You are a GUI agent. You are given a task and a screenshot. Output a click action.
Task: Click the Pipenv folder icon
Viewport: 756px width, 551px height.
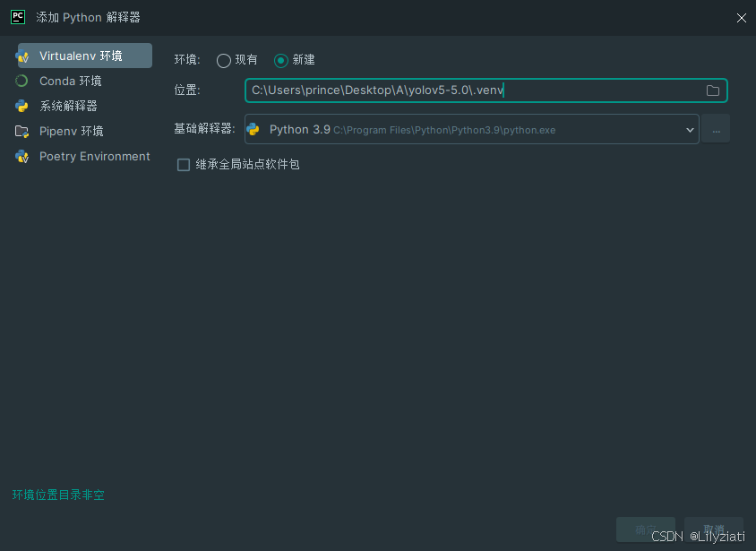21,131
